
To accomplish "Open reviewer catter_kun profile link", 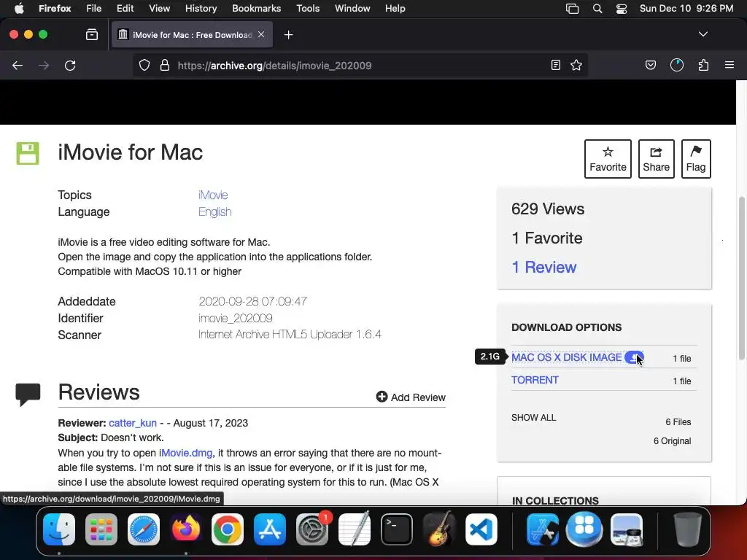I will tap(133, 423).
